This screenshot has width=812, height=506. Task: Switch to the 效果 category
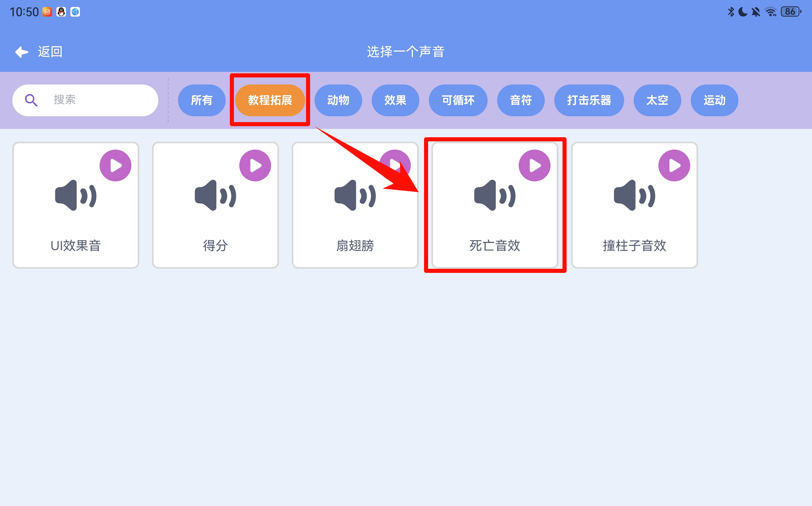(395, 100)
